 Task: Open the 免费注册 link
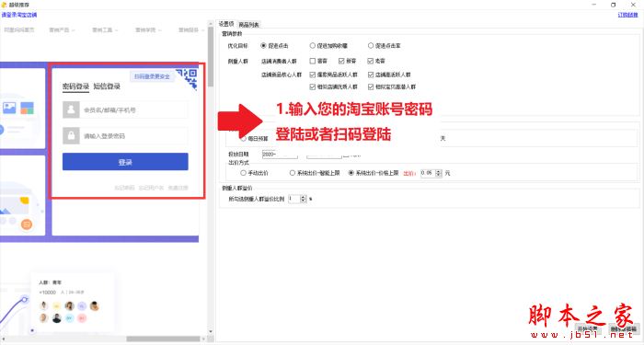pyautogui.click(x=178, y=188)
